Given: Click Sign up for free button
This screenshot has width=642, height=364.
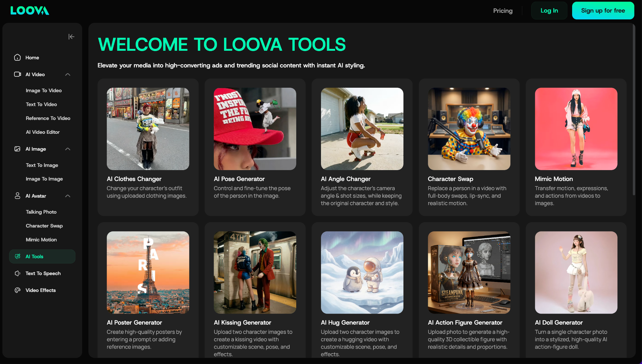Looking at the screenshot, I should point(603,11).
